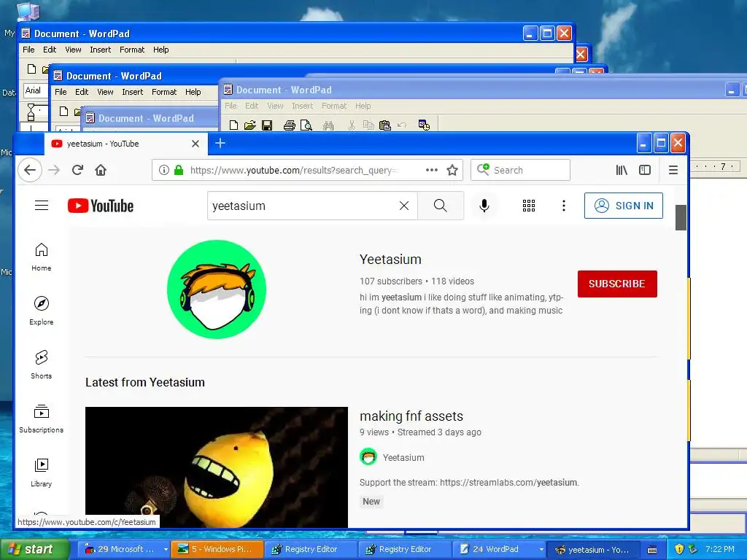Screen dimensions: 747x560
Task: Click the Arial font box in WordPad
Action: [36, 90]
